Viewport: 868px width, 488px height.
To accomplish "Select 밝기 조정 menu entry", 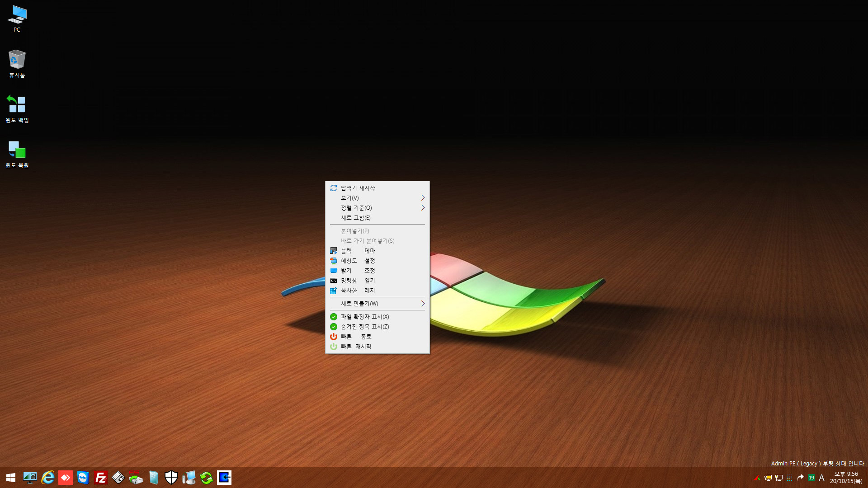I will pos(377,271).
